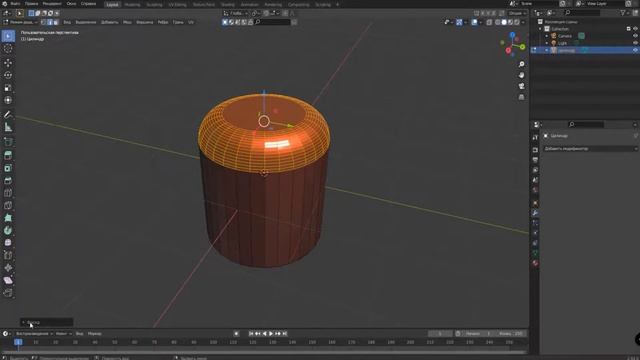Switch viewport shading to solid
Viewport: 640px width, 360px height.
click(504, 22)
